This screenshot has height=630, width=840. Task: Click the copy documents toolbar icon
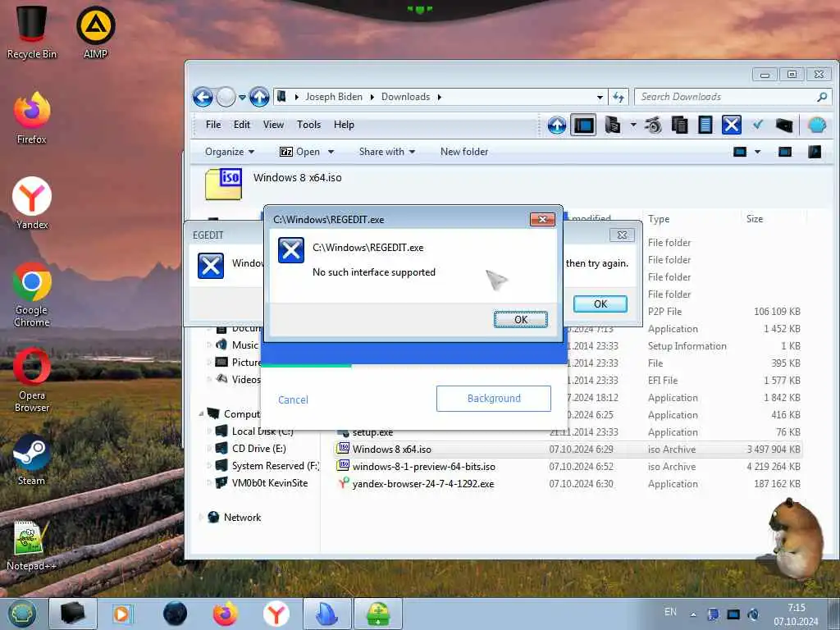pos(679,126)
